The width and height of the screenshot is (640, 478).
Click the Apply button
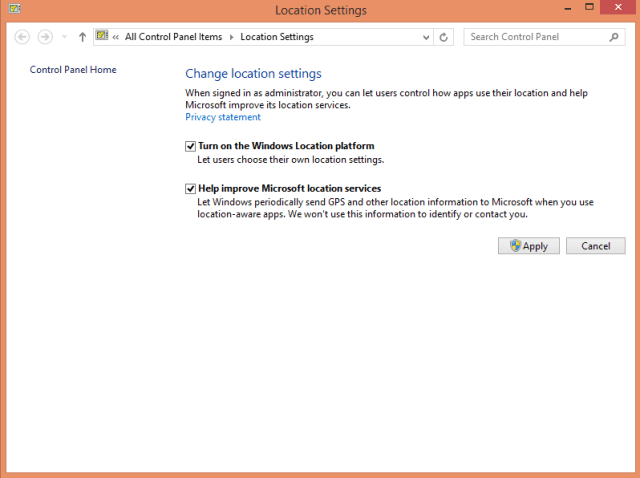(x=529, y=246)
